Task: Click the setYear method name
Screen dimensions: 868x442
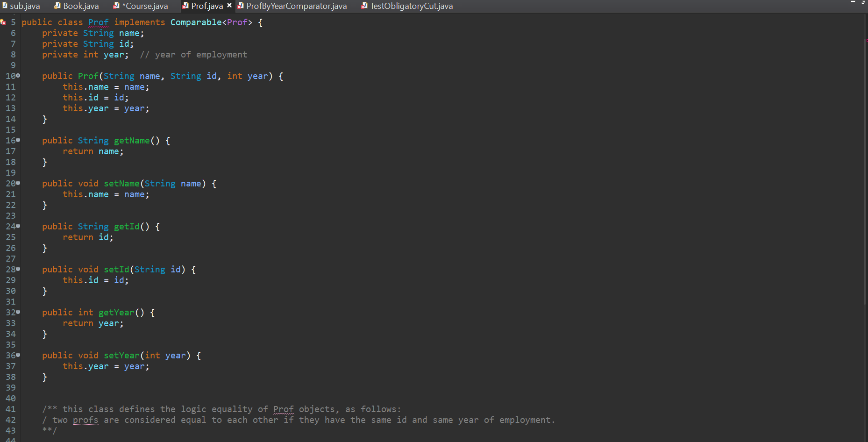Action: [121, 356]
